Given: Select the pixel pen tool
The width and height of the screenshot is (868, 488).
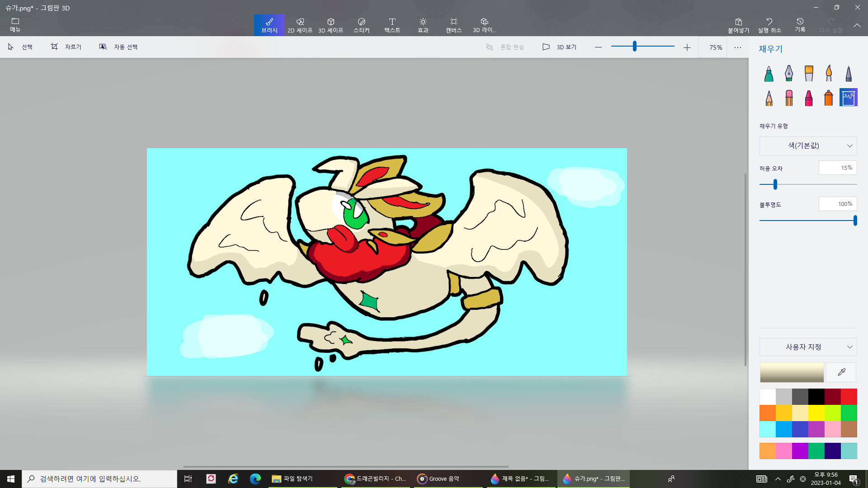Looking at the screenshot, I should [x=848, y=73].
